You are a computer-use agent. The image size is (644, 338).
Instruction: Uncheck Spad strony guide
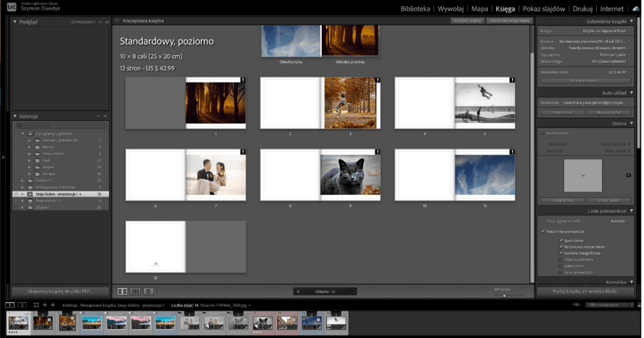pyautogui.click(x=560, y=241)
